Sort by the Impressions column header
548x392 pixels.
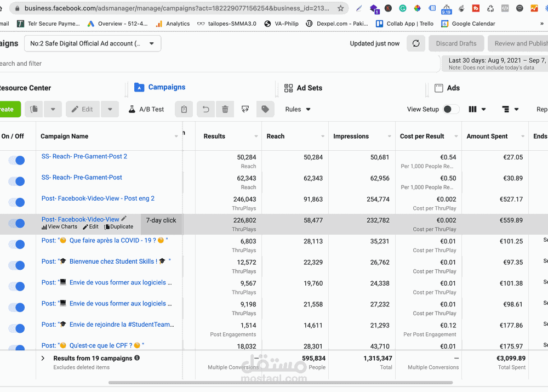click(x=351, y=136)
